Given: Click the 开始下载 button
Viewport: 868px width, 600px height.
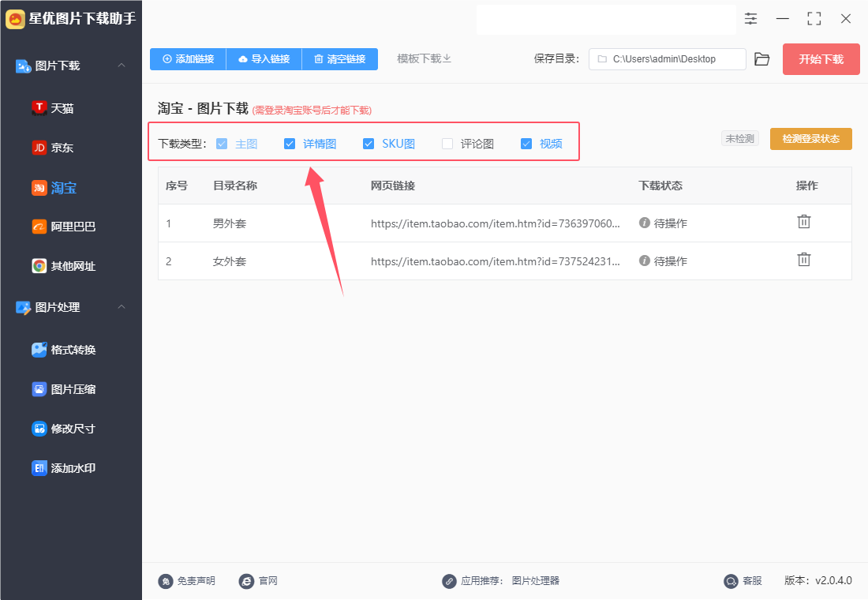Looking at the screenshot, I should click(x=821, y=59).
